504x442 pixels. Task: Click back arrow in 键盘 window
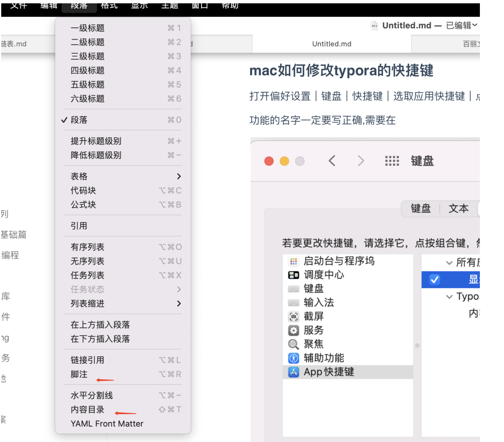coord(332,161)
